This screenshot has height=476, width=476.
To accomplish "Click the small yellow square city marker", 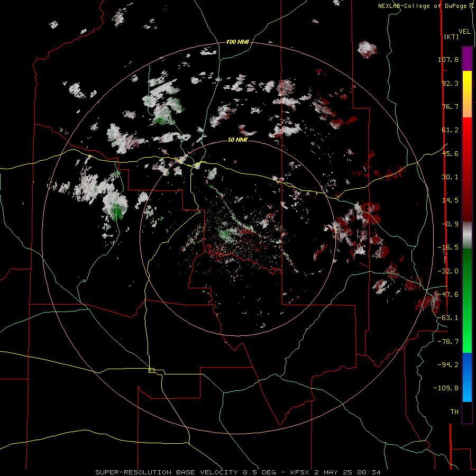I will tap(151, 370).
